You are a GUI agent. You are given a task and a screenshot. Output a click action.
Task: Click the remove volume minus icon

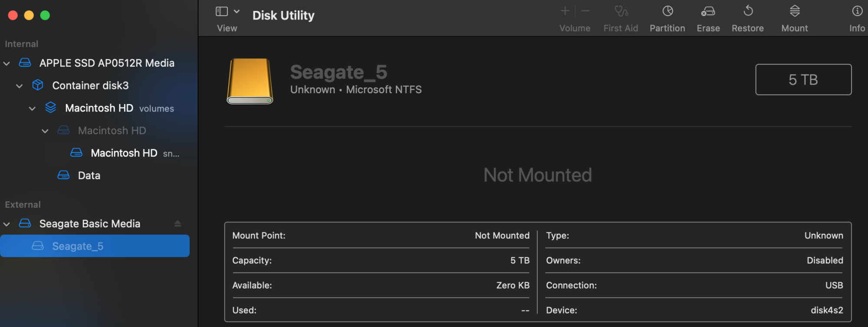click(585, 11)
